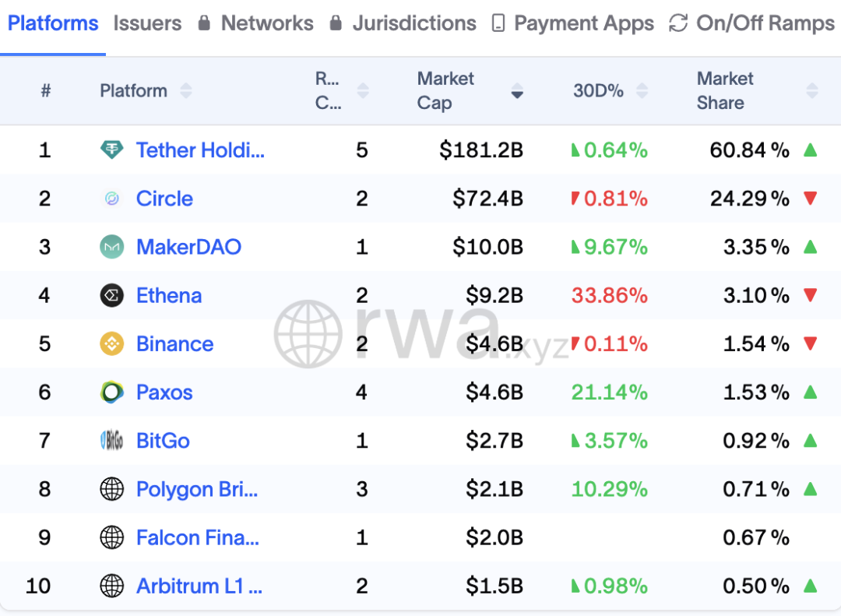Image resolution: width=841 pixels, height=616 pixels.
Task: Click the MakerDAO logo icon
Action: tap(112, 248)
